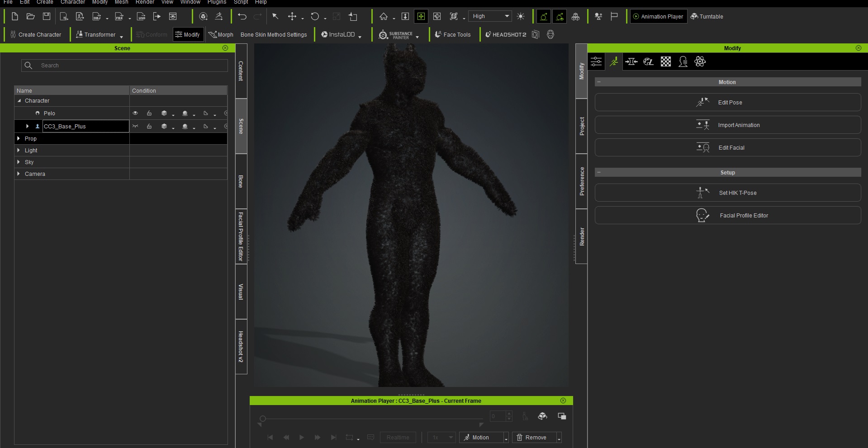868x448 pixels.
Task: Click the Undo arrow icon
Action: coord(242,17)
